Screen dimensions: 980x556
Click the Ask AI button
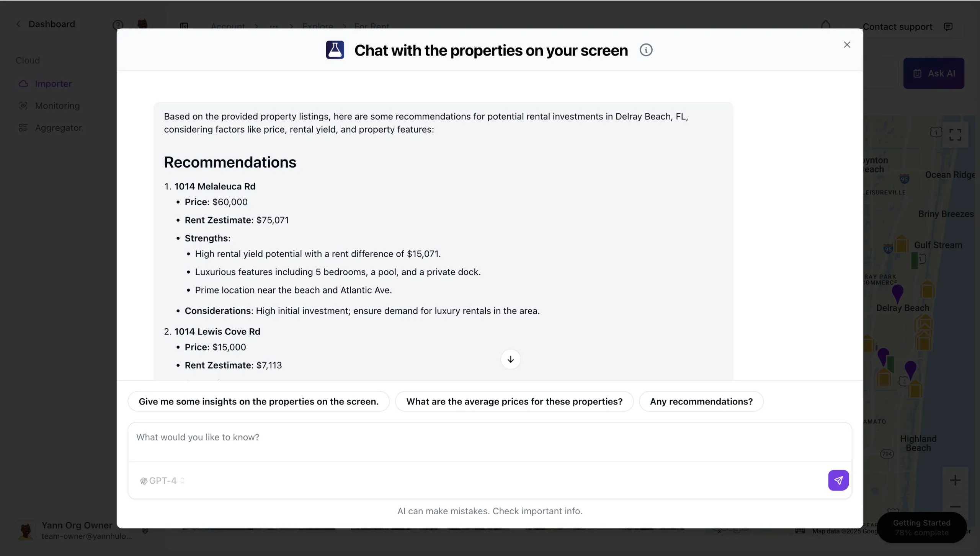[933, 73]
